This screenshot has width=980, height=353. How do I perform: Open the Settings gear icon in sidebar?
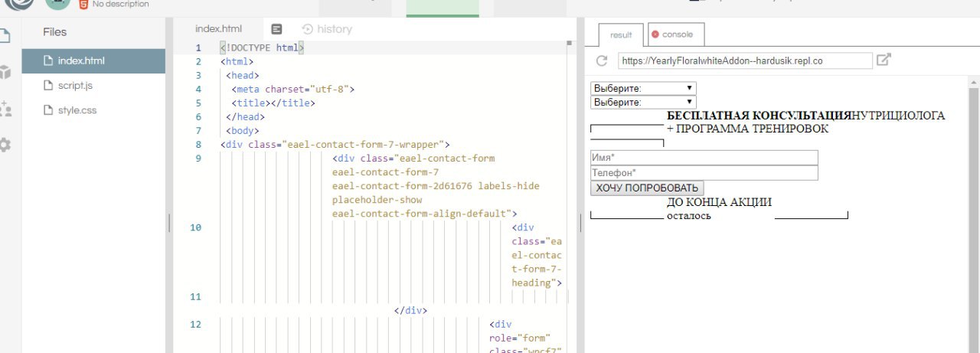tap(5, 145)
